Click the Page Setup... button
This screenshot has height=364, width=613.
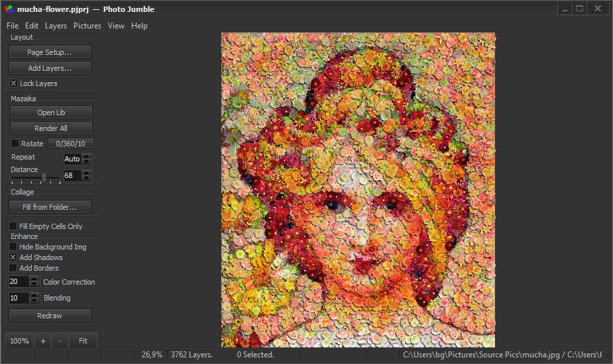(50, 52)
